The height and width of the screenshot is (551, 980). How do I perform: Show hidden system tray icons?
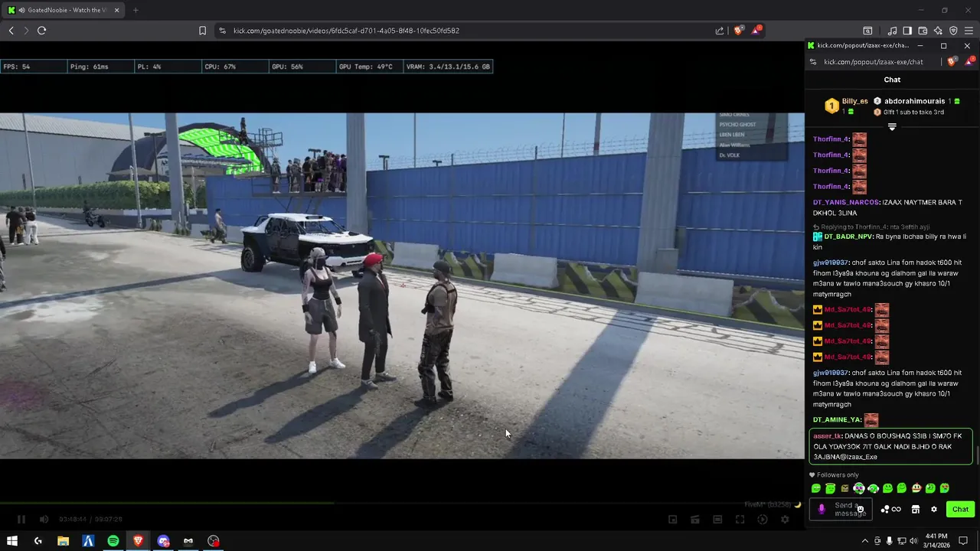tap(865, 541)
